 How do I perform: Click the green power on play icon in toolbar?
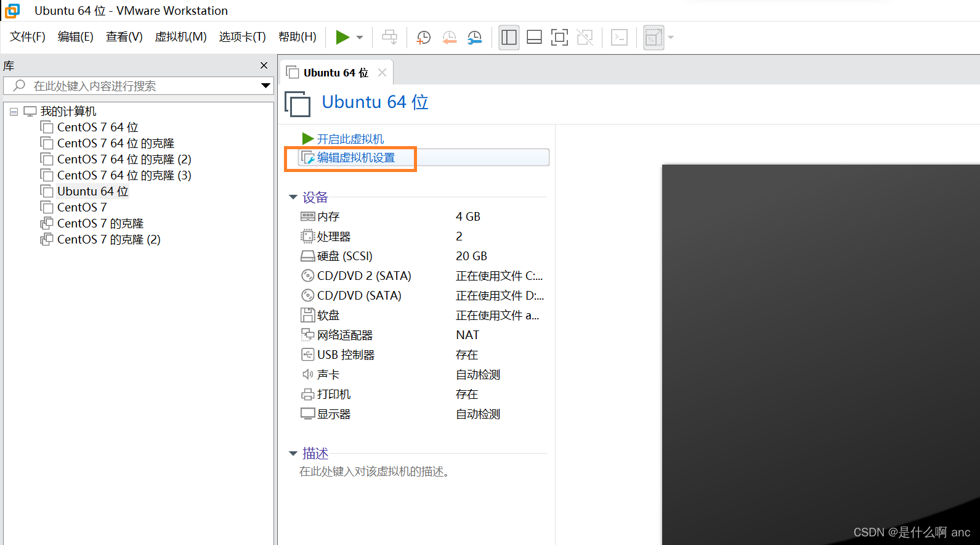[342, 38]
